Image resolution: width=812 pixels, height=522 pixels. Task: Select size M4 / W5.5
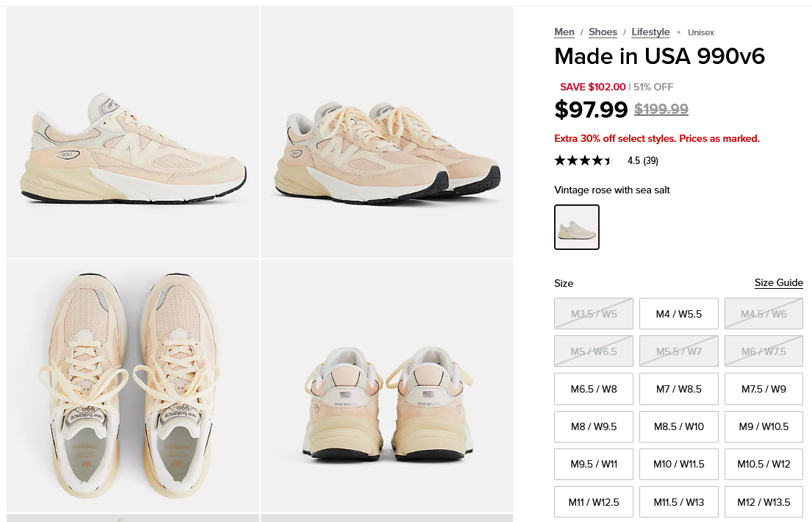pyautogui.click(x=679, y=314)
